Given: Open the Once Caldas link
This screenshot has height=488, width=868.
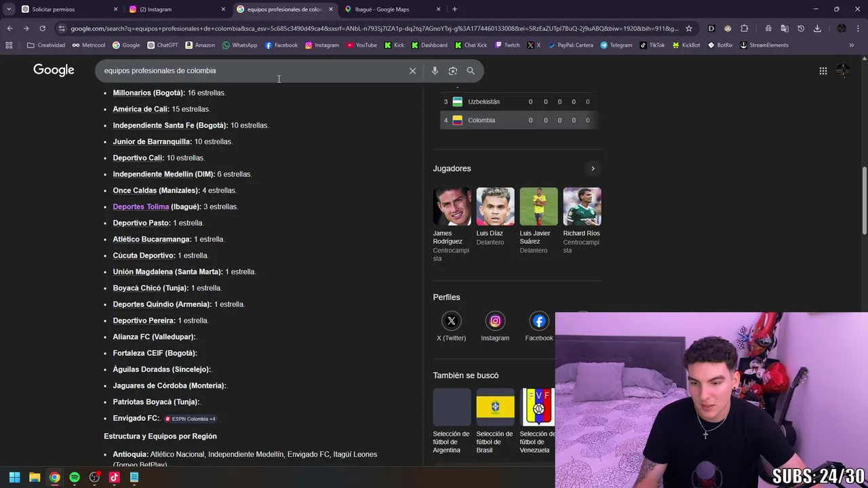Looking at the screenshot, I should pyautogui.click(x=135, y=190).
